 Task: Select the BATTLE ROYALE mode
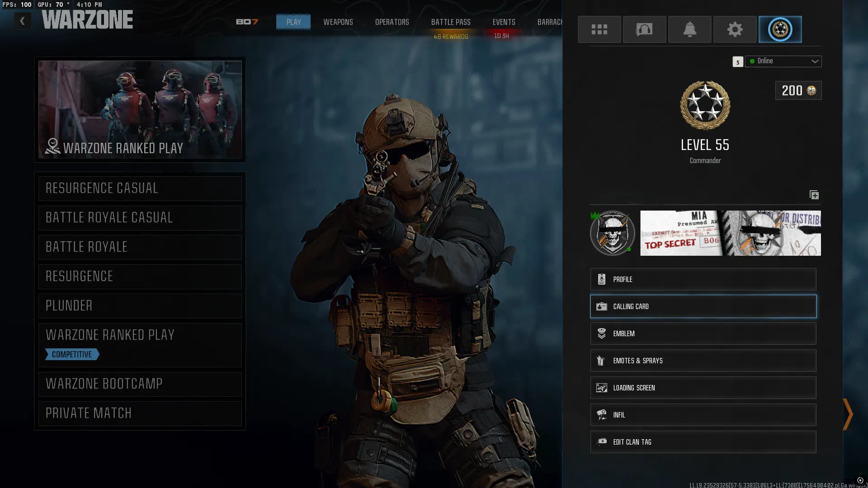[140, 247]
